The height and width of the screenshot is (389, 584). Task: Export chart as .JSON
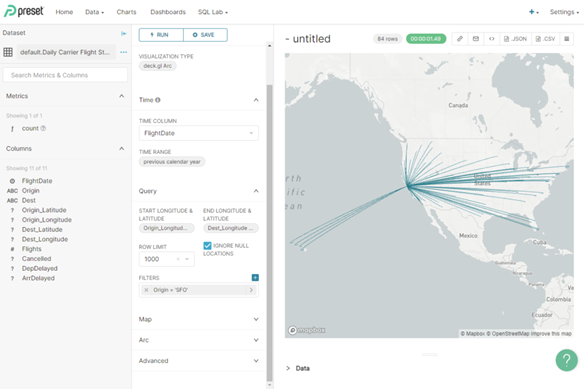click(515, 39)
